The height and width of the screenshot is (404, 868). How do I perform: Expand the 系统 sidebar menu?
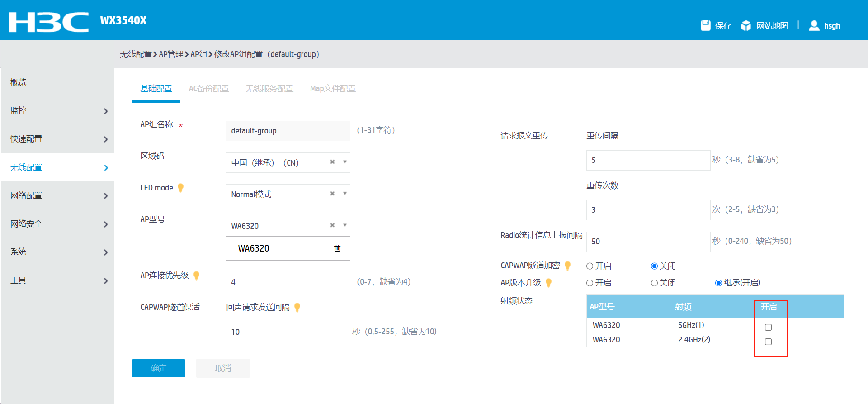pos(58,252)
